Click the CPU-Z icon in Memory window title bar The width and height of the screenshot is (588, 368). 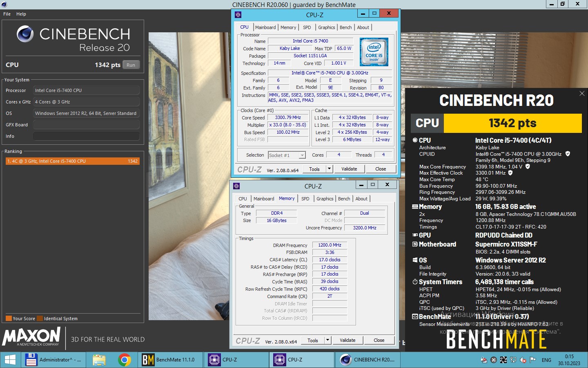[236, 186]
